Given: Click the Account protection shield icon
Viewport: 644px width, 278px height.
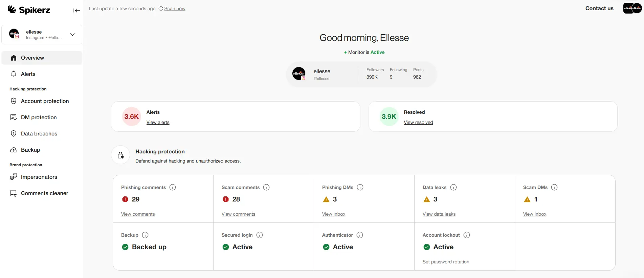Looking at the screenshot, I should [14, 101].
